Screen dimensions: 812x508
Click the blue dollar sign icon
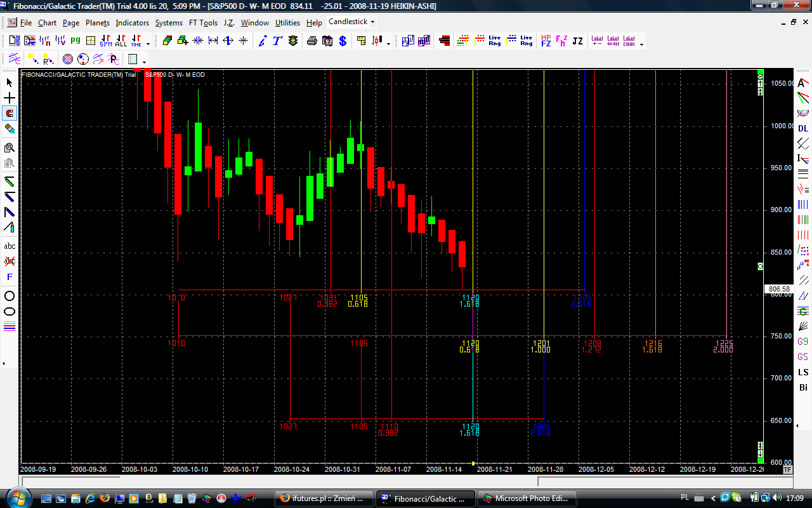click(343, 41)
